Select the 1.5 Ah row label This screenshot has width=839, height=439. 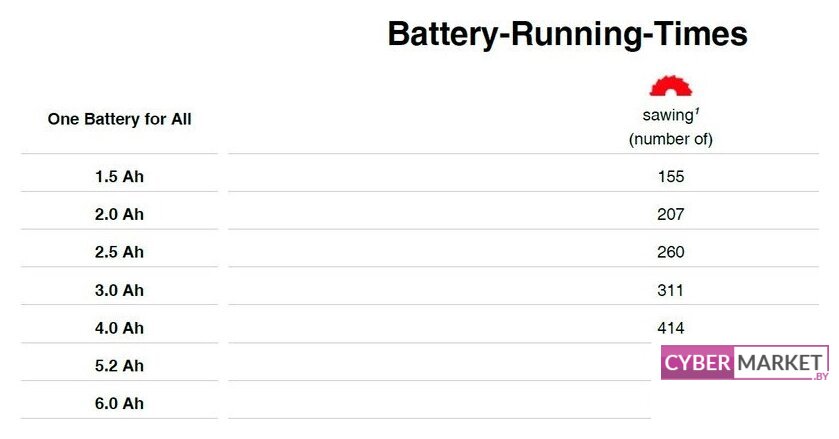click(x=119, y=177)
